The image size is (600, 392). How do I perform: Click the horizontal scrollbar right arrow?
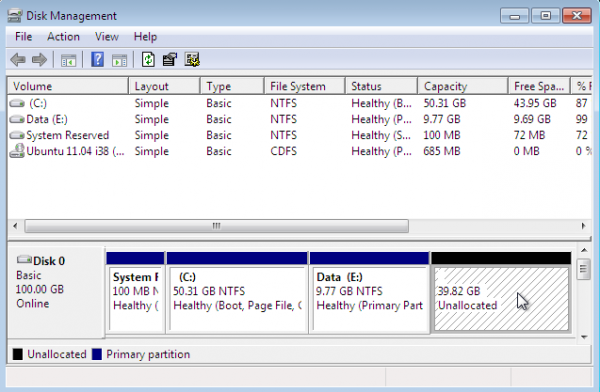[583, 226]
